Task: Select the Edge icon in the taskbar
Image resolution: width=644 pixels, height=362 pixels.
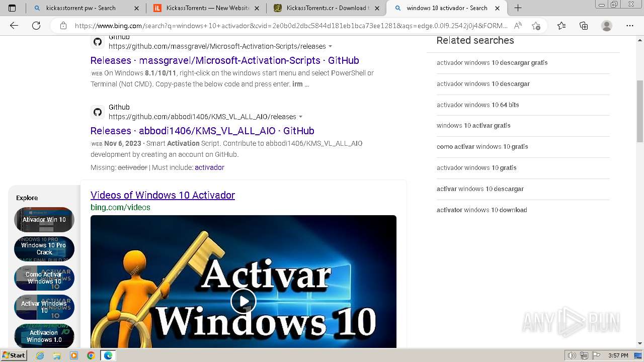Action: pyautogui.click(x=108, y=355)
